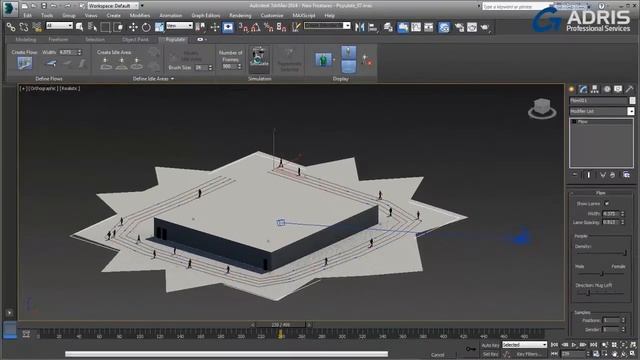
Task: Select the Bind to Space Warp tool
Action: pyautogui.click(x=37, y=27)
